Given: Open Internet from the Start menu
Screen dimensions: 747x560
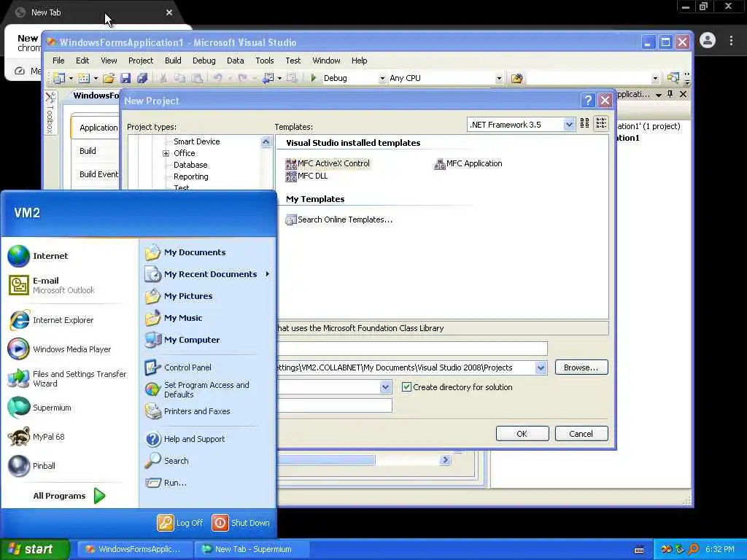Looking at the screenshot, I should point(38,256).
